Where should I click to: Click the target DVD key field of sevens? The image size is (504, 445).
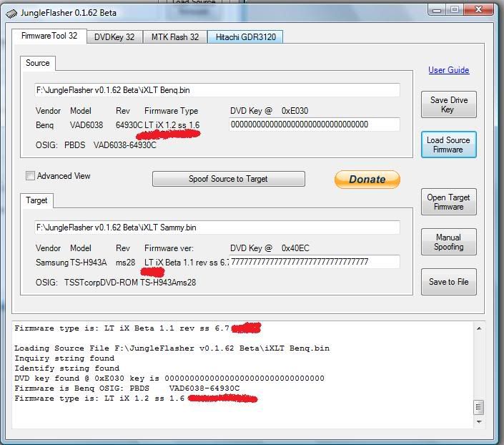[x=314, y=262]
